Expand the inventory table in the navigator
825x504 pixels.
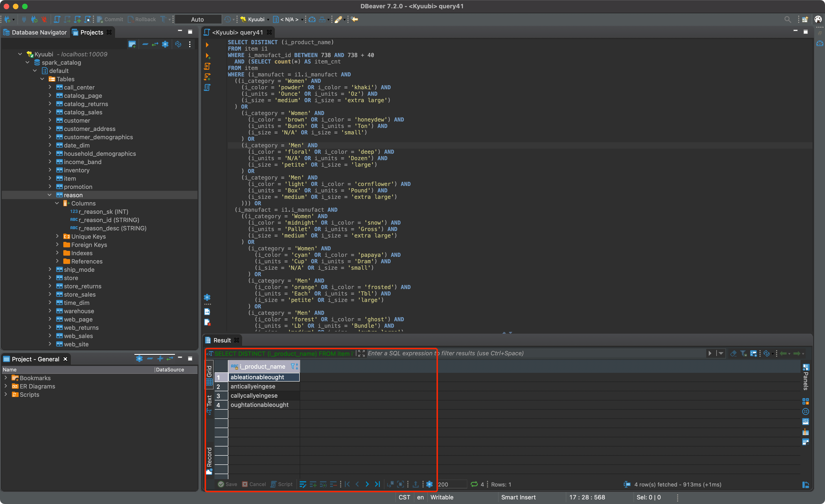(49, 170)
